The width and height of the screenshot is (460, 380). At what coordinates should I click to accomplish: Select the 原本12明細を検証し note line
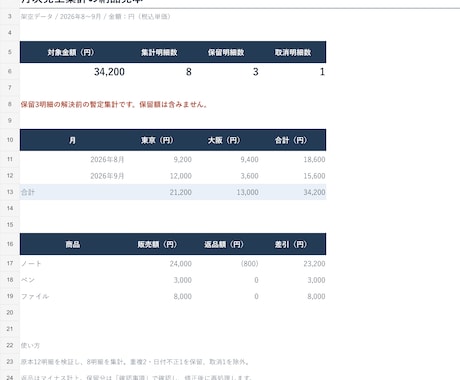(135, 362)
